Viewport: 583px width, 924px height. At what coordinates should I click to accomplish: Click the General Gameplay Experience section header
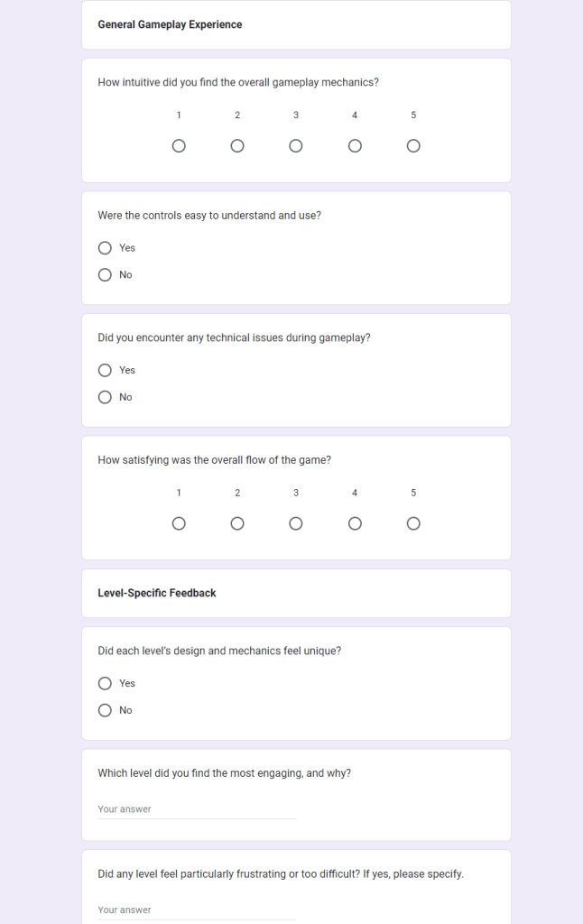pyautogui.click(x=170, y=25)
